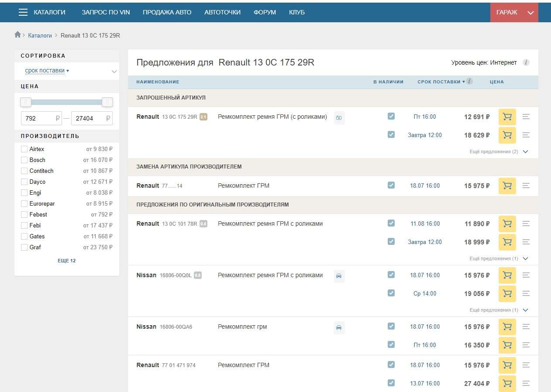The width and height of the screenshot is (551, 392).
Task: Click car applicability icon for Nissan 16806-00Q0L
Action: pos(339,276)
